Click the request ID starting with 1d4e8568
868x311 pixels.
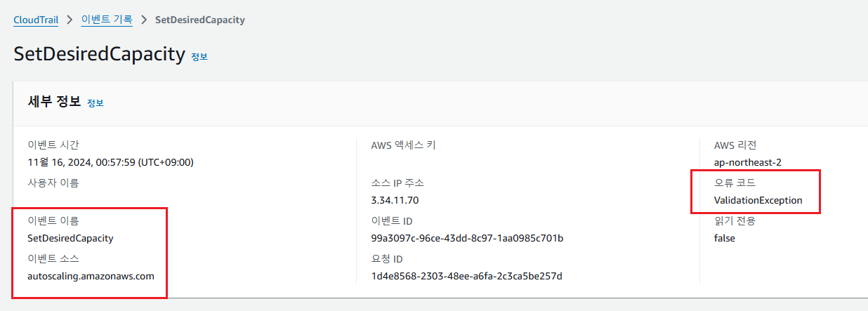pos(466,276)
